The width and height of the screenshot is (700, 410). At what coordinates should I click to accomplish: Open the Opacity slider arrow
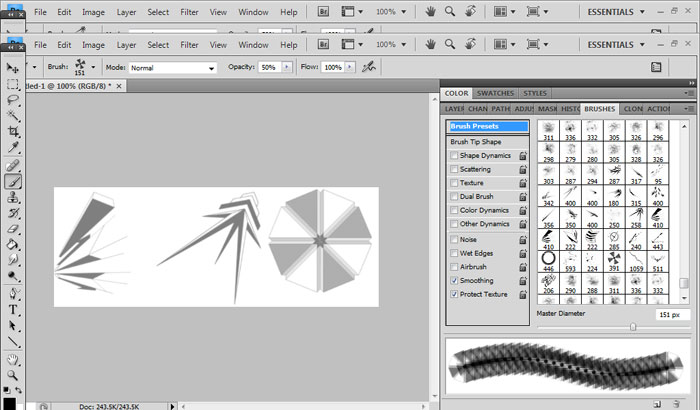tap(287, 67)
